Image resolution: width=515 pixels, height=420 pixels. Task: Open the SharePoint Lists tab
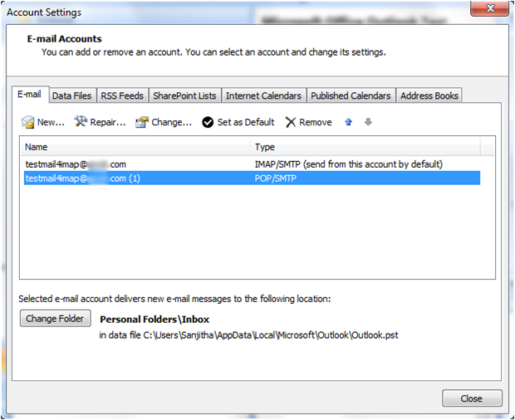(x=184, y=95)
